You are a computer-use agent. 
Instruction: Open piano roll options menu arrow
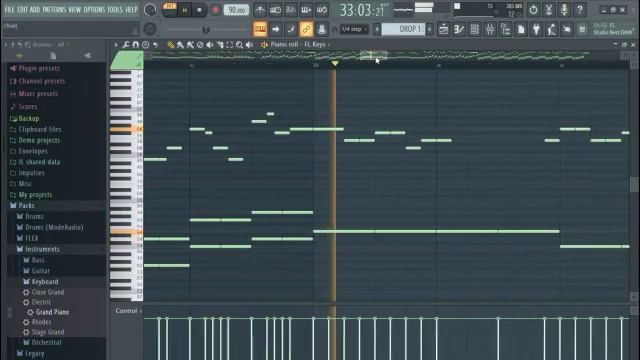point(116,45)
